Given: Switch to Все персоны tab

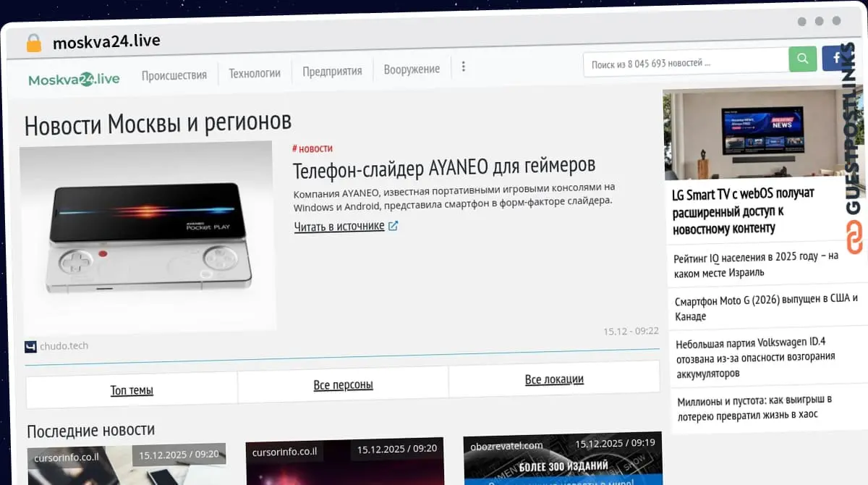Looking at the screenshot, I should point(343,385).
